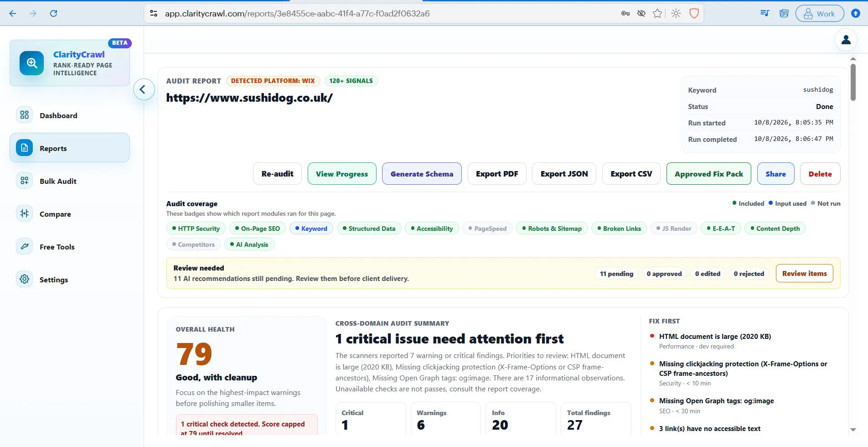Click the red shield extension icon
The image size is (868, 447).
pyautogui.click(x=694, y=14)
